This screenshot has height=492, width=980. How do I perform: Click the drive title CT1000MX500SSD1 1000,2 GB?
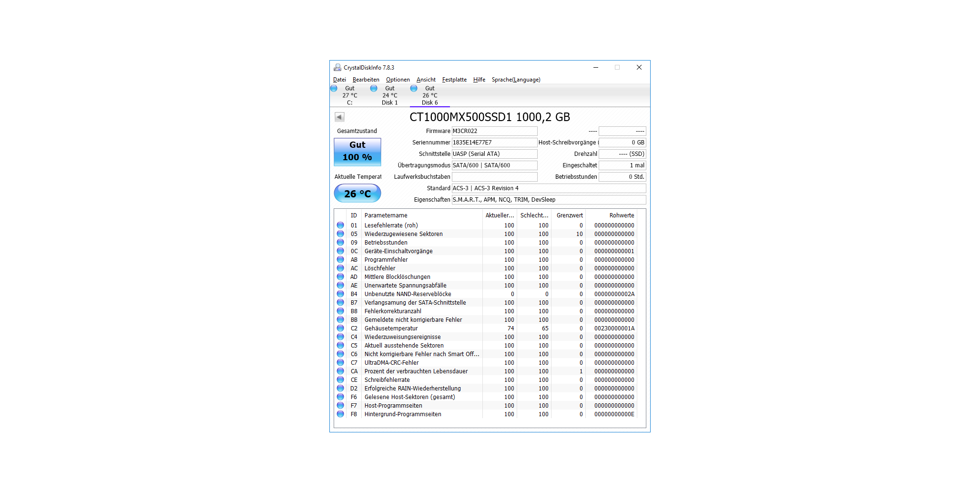tap(490, 117)
